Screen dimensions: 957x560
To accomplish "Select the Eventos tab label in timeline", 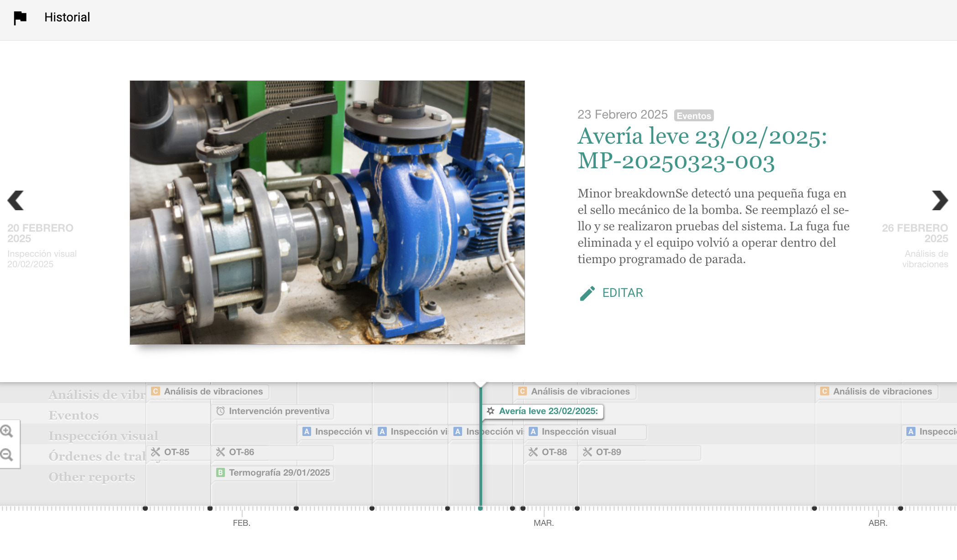I will (73, 415).
